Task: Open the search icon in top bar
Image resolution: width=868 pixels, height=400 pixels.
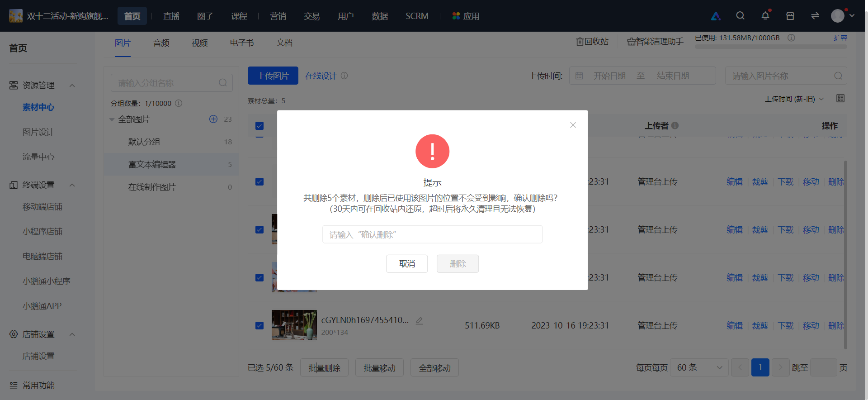Action: [740, 16]
